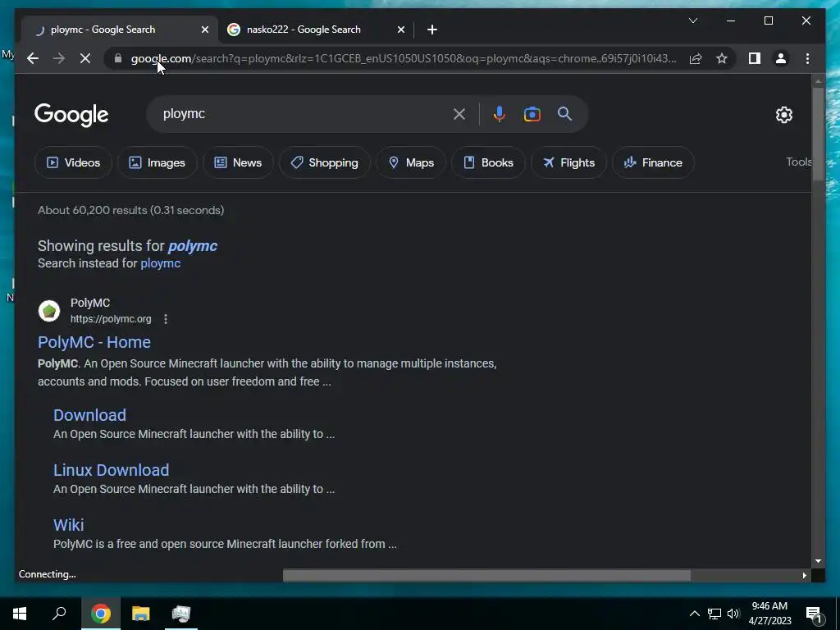Switch to Maps results
This screenshot has height=630, width=840.
tap(411, 162)
